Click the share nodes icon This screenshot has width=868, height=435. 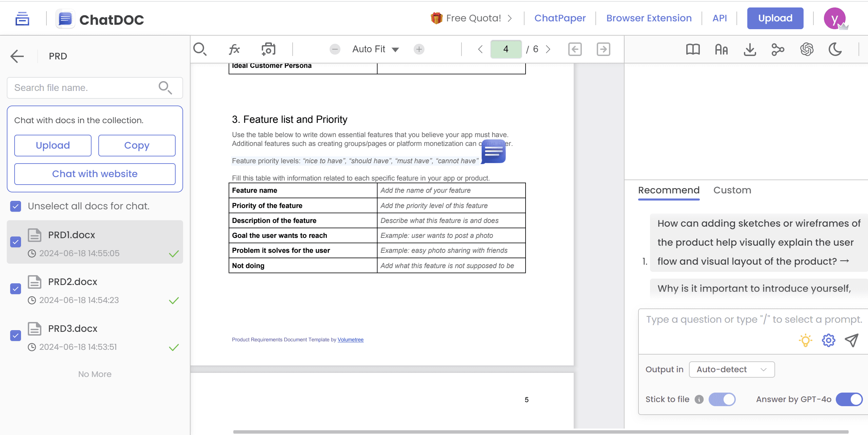click(778, 50)
